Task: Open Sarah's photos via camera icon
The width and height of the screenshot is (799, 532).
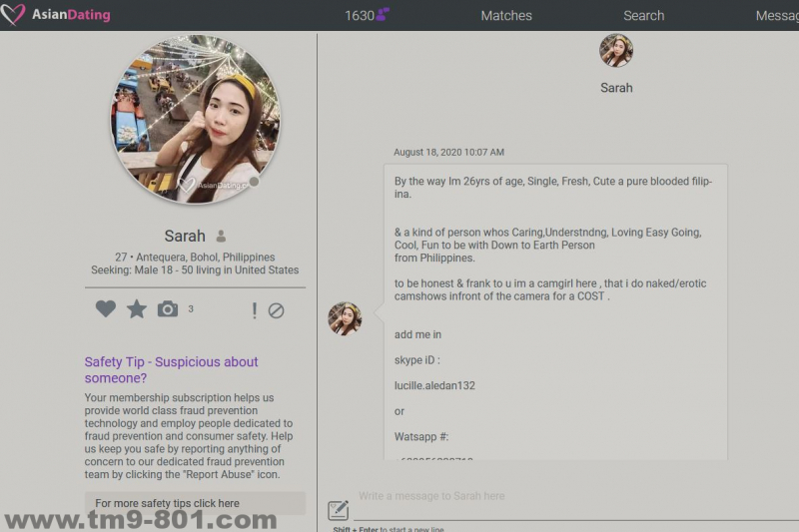Action: 168,309
